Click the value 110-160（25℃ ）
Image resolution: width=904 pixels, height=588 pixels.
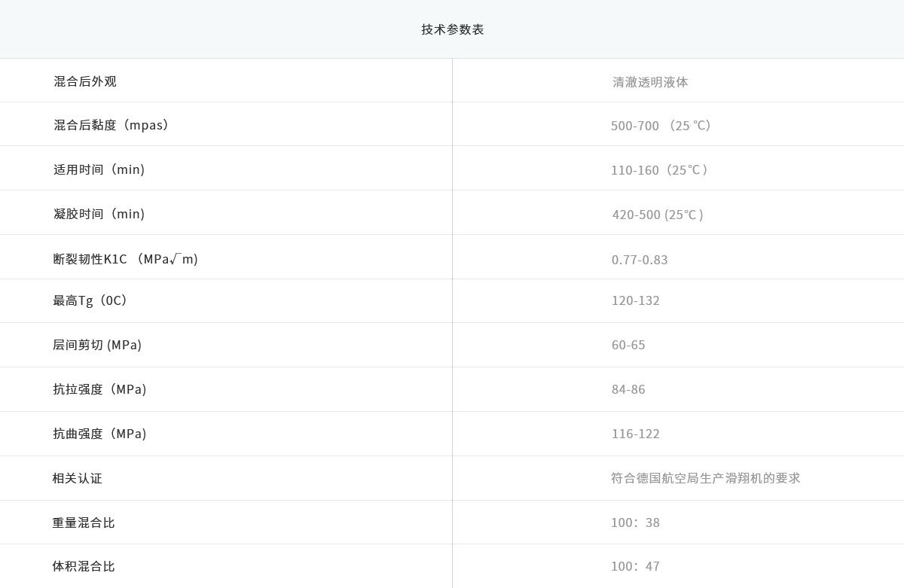660,170
